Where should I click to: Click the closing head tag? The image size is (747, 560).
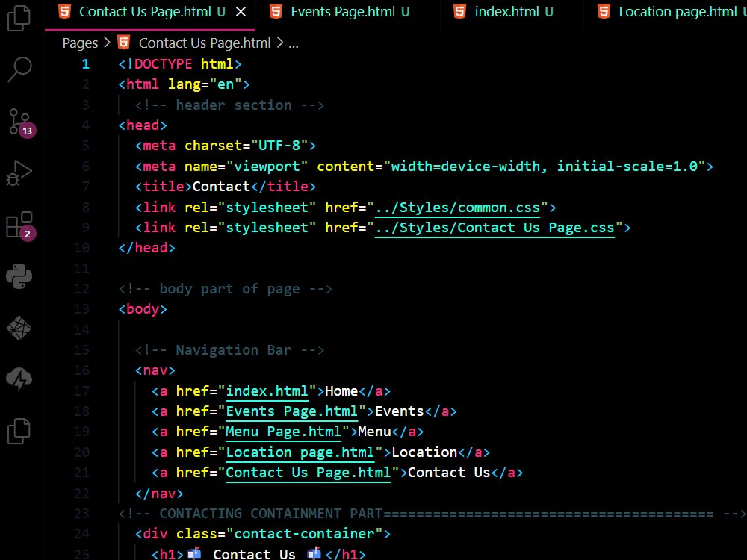click(x=146, y=248)
